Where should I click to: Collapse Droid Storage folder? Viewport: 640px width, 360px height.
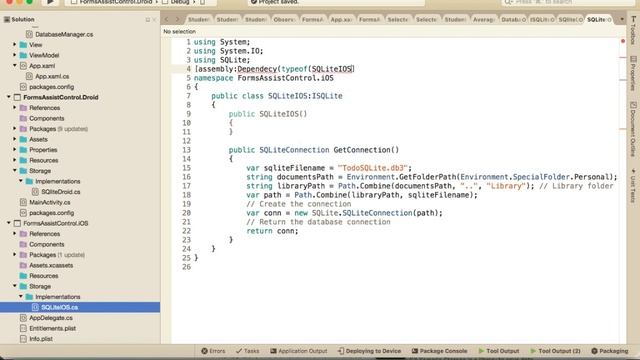point(15,171)
